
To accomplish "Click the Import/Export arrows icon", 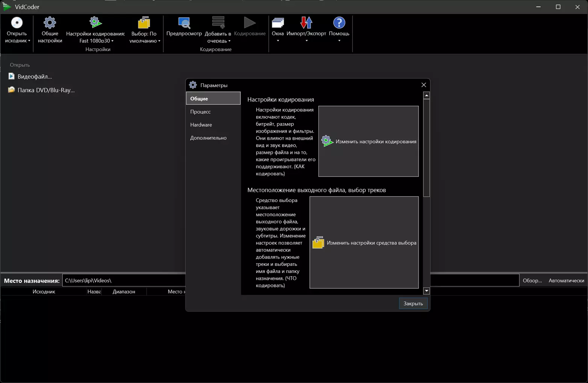I will (306, 23).
